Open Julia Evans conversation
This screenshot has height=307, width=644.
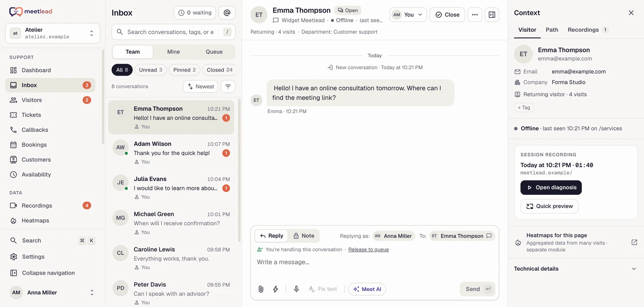pyautogui.click(x=171, y=188)
